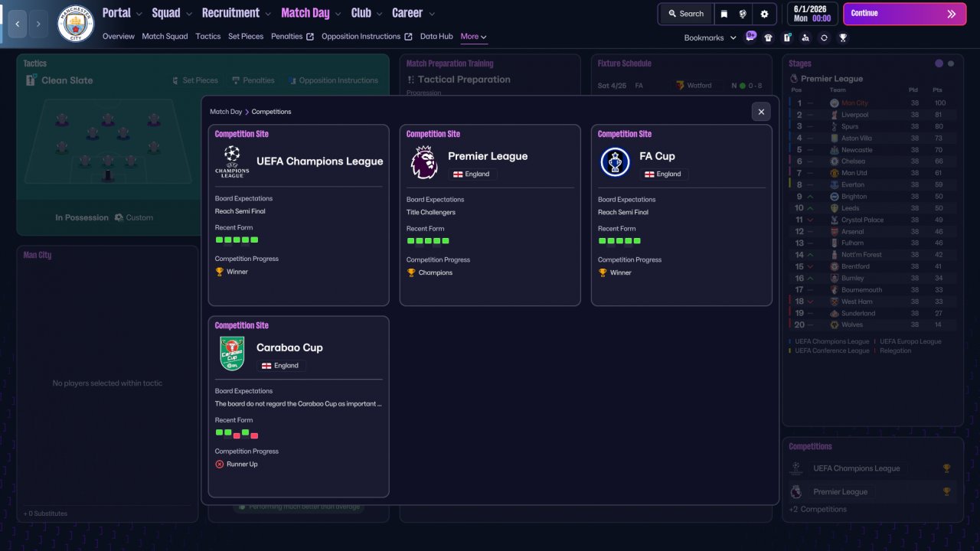The image size is (980, 551).
Task: Click the date and time display
Action: (812, 14)
